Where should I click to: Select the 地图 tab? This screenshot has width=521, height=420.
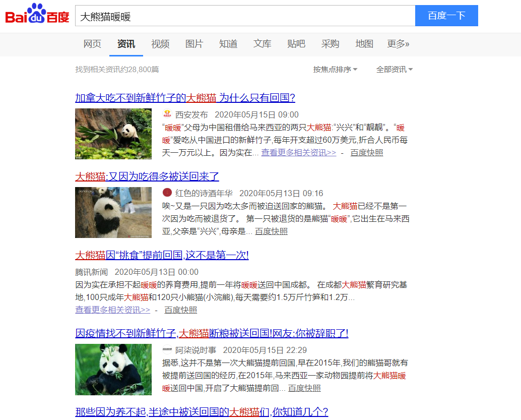click(364, 44)
